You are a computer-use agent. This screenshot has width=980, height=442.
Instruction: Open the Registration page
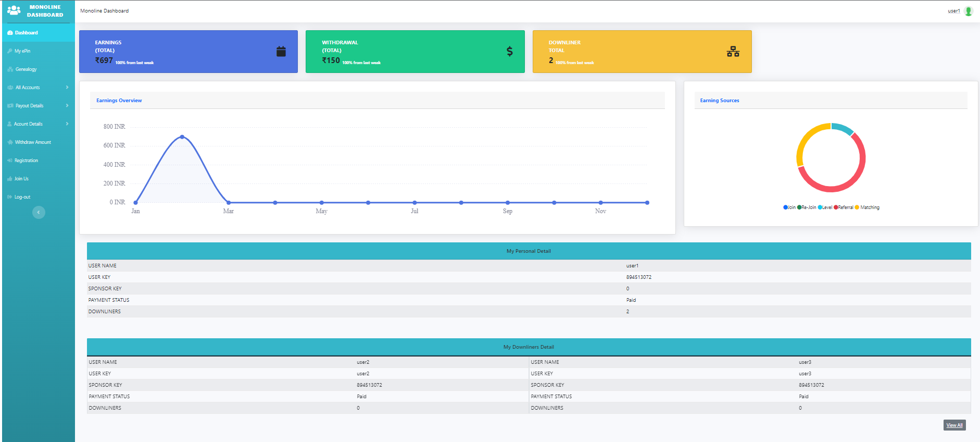tap(26, 161)
